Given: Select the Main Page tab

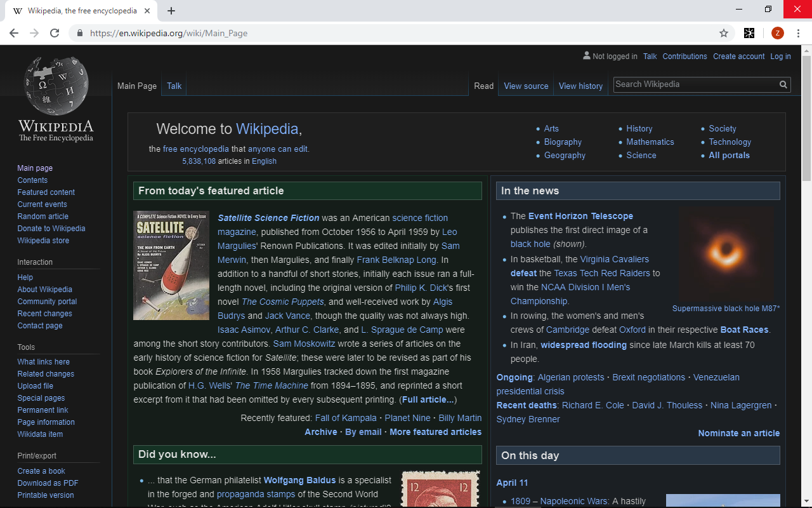Looking at the screenshot, I should (137, 86).
